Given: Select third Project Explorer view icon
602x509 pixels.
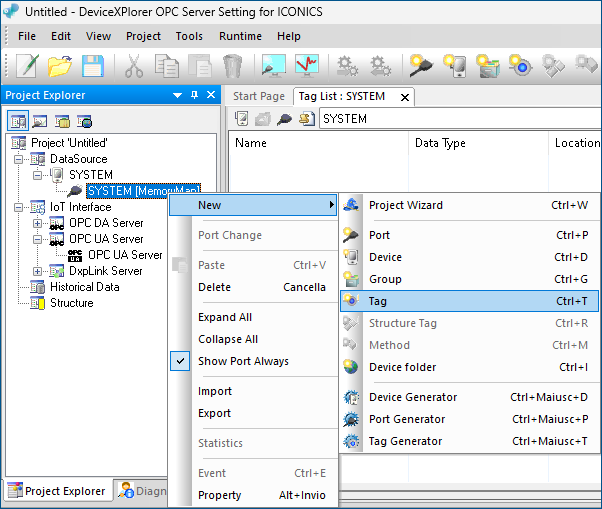Looking at the screenshot, I should (62, 121).
